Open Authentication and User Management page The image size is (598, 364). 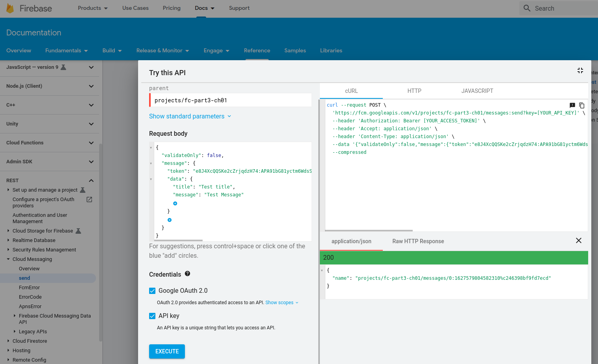click(x=40, y=218)
